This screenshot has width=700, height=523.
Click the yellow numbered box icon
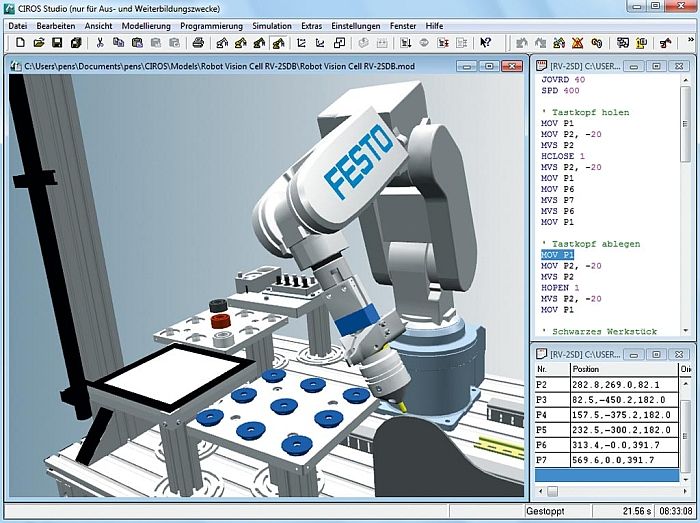click(x=642, y=43)
